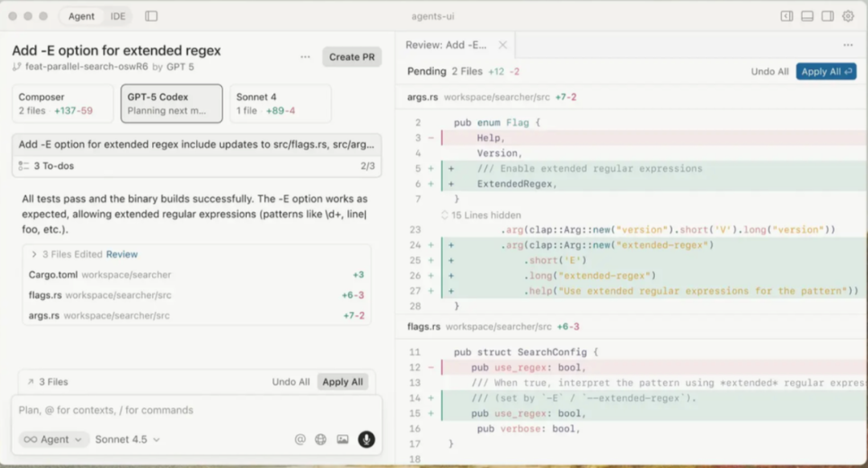The image size is (868, 468).
Task: Click the image attachment icon
Action: [342, 439]
